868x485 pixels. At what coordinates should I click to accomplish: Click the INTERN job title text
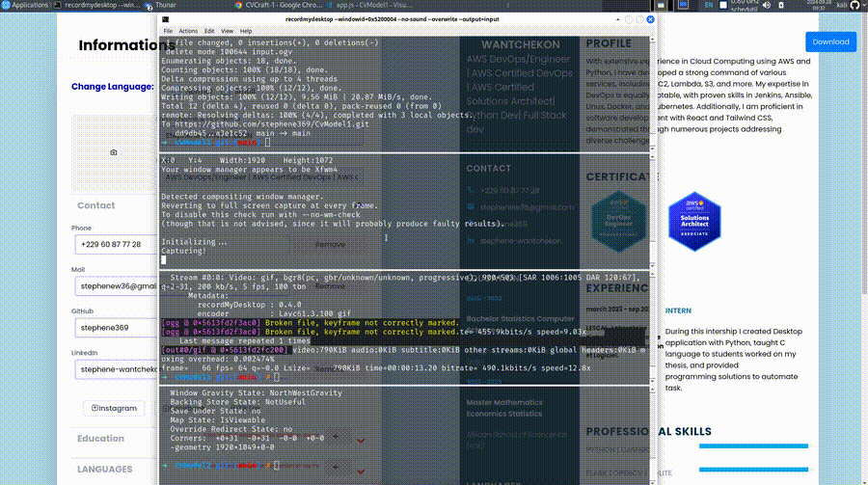tap(678, 311)
